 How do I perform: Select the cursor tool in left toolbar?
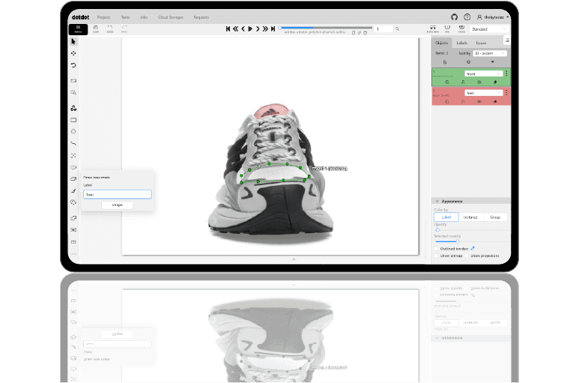(73, 42)
